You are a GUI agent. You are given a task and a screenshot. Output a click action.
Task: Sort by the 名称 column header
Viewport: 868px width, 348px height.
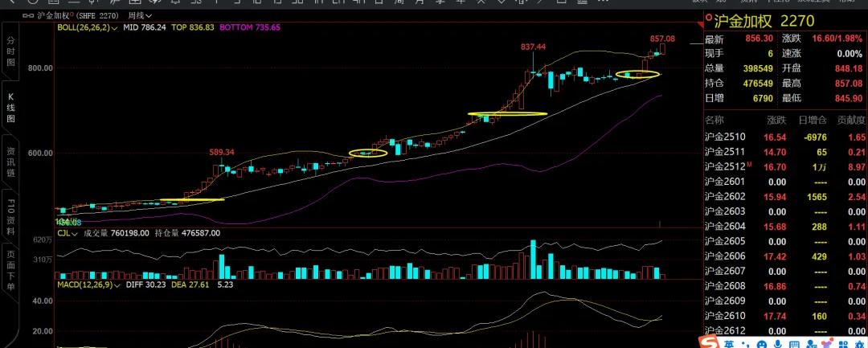tap(714, 120)
